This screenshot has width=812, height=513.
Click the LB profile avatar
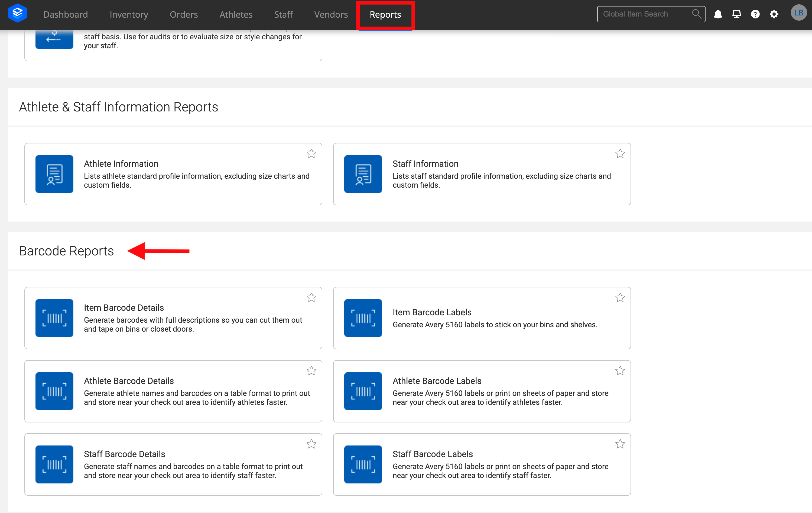pos(798,13)
